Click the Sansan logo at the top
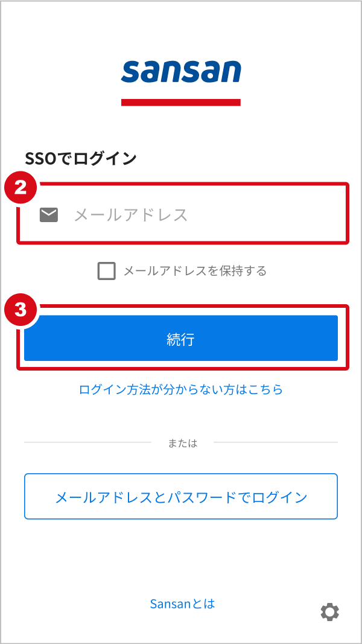The height and width of the screenshot is (644, 362). point(181,72)
